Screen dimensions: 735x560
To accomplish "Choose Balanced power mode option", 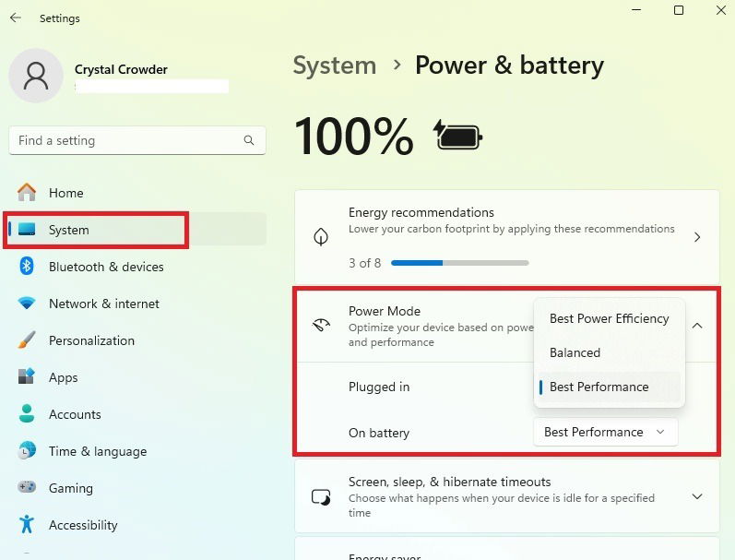I will click(x=575, y=352).
